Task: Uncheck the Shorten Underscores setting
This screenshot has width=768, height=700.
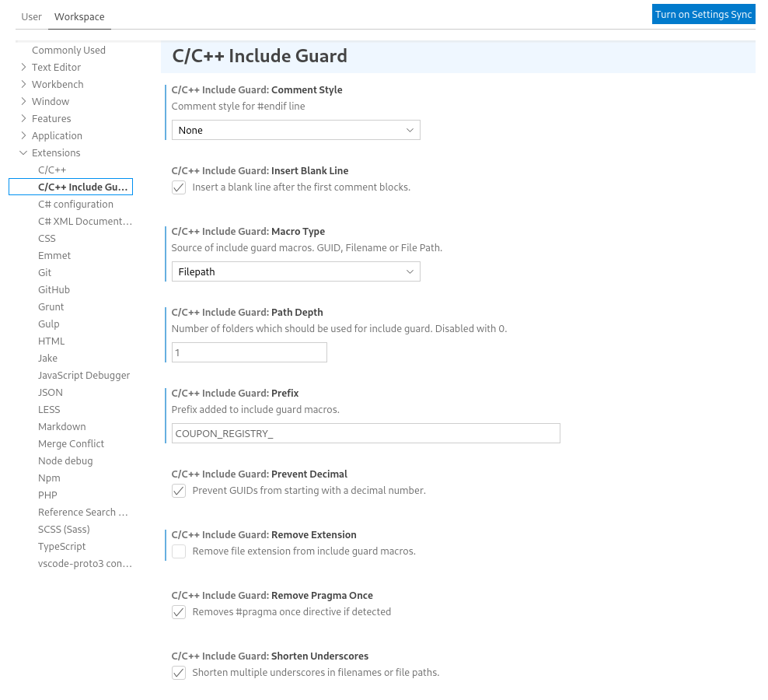Action: coord(178,673)
